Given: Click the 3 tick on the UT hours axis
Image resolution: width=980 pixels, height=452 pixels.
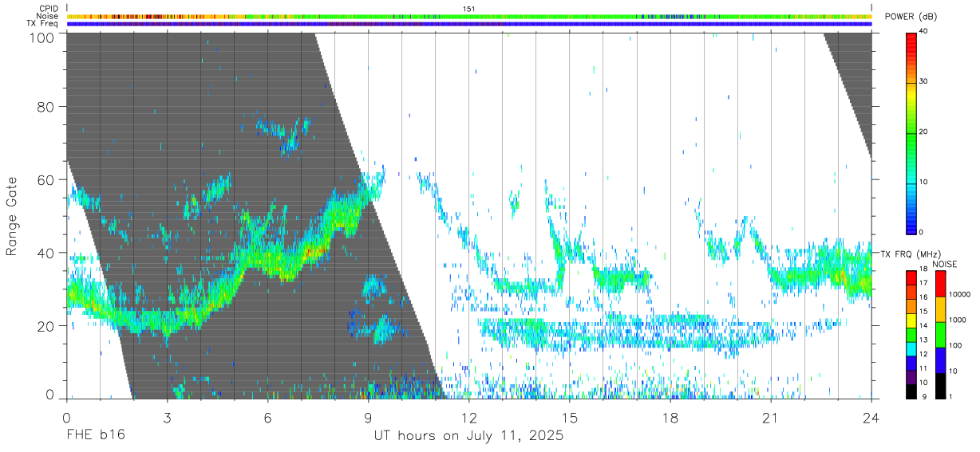Looking at the screenshot, I should click(167, 418).
